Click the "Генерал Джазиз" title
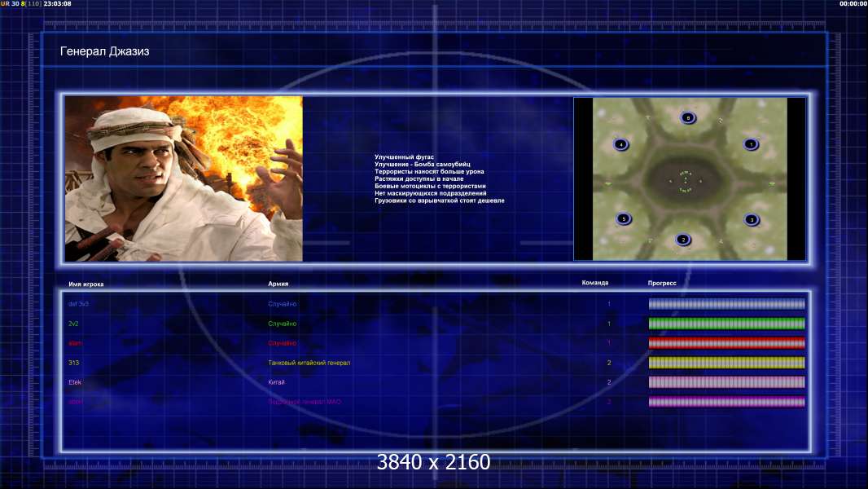The width and height of the screenshot is (868, 489). (x=104, y=51)
